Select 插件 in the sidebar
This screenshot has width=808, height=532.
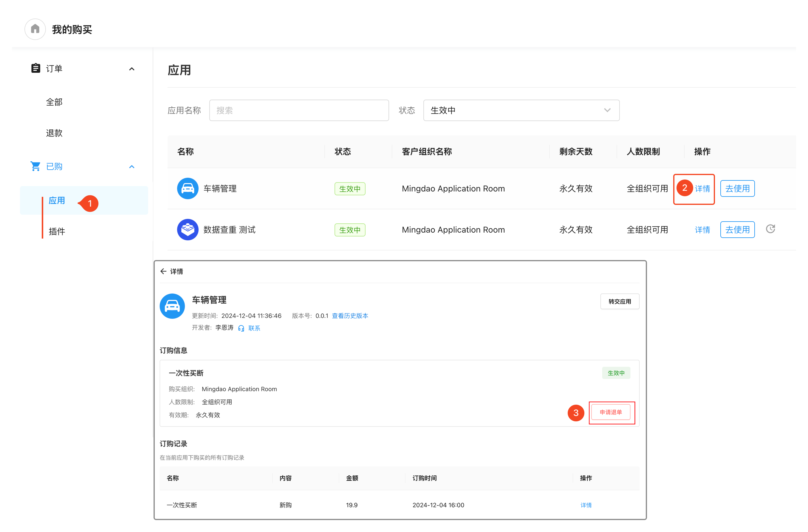(57, 231)
